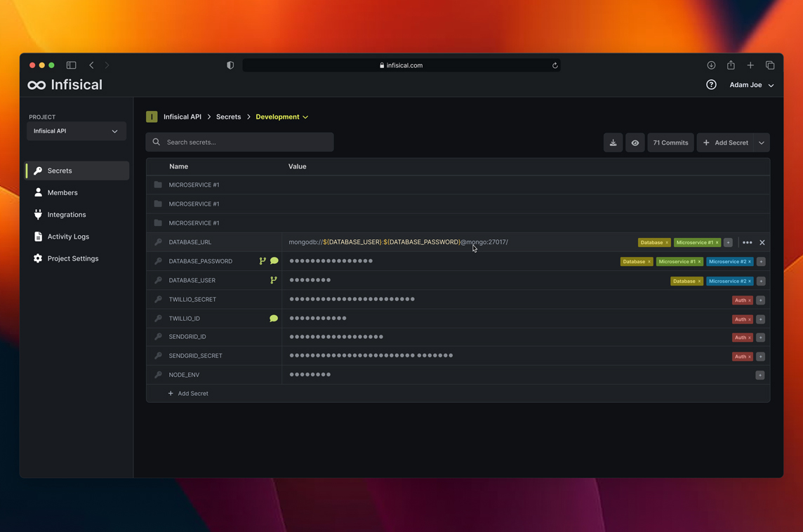Click the NODE_ENV secret name
This screenshot has width=803, height=532.
pyautogui.click(x=184, y=375)
